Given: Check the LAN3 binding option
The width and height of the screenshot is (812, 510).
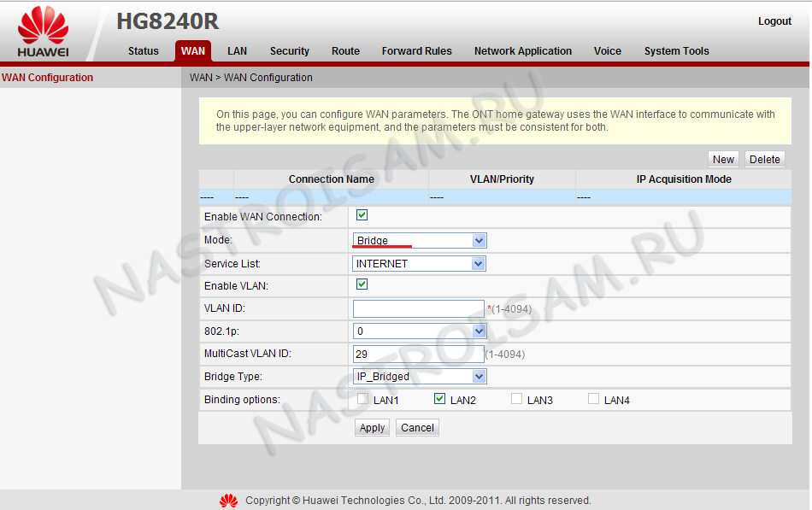Looking at the screenshot, I should click(516, 398).
